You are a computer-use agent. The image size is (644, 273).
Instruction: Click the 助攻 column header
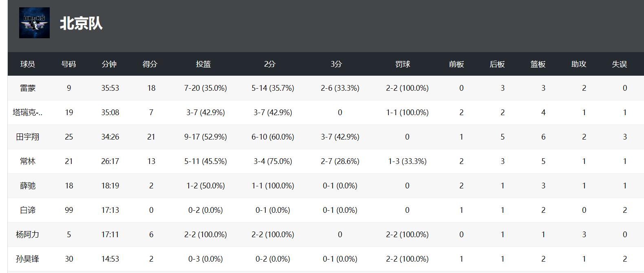click(x=579, y=64)
